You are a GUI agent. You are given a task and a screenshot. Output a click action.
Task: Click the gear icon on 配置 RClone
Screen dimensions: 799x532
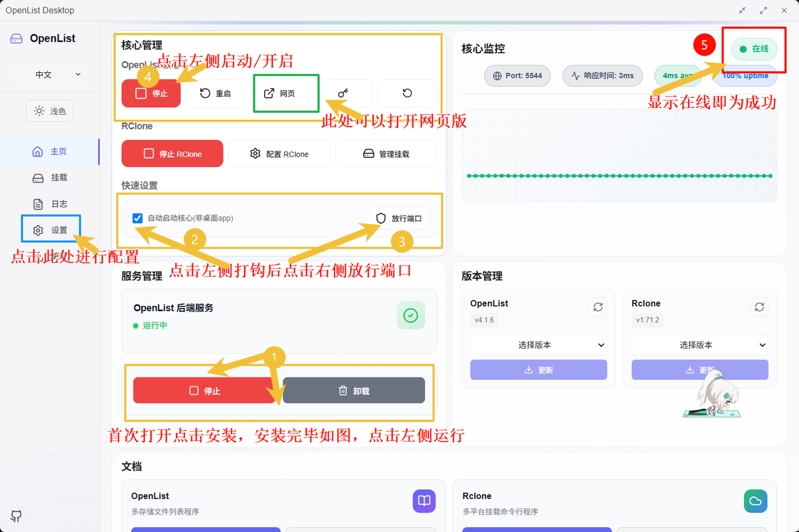[255, 153]
